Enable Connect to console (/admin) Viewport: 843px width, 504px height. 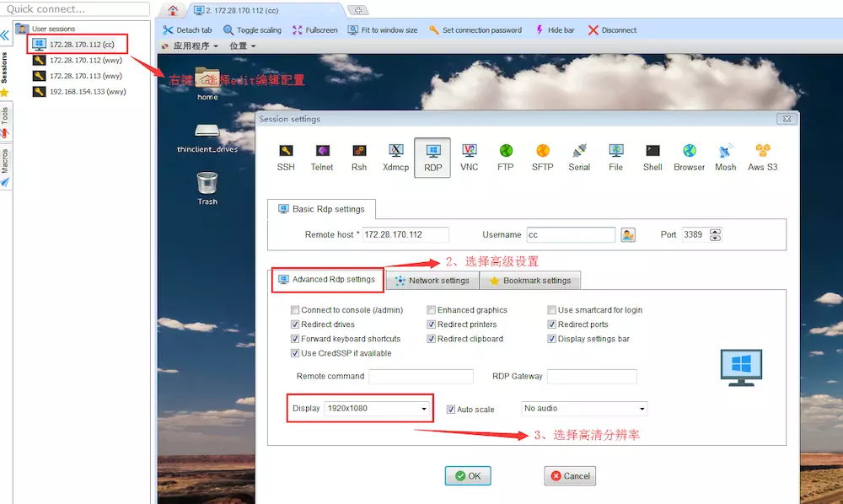coord(294,310)
